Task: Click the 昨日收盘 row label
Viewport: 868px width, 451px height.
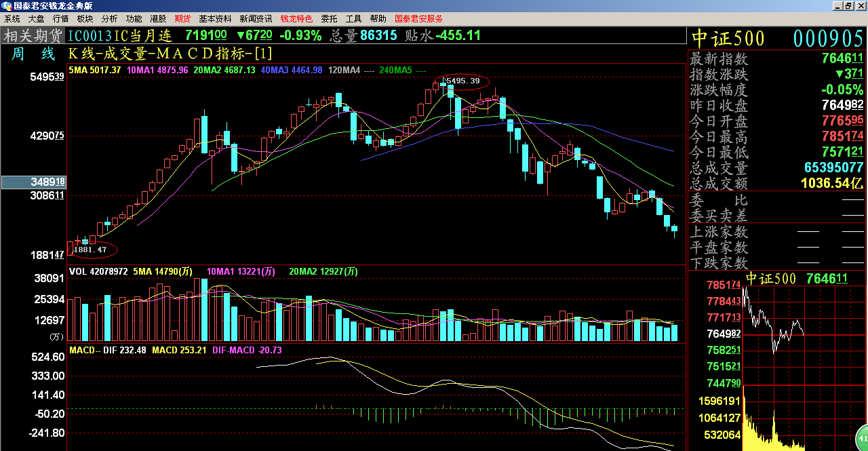Action: point(719,106)
